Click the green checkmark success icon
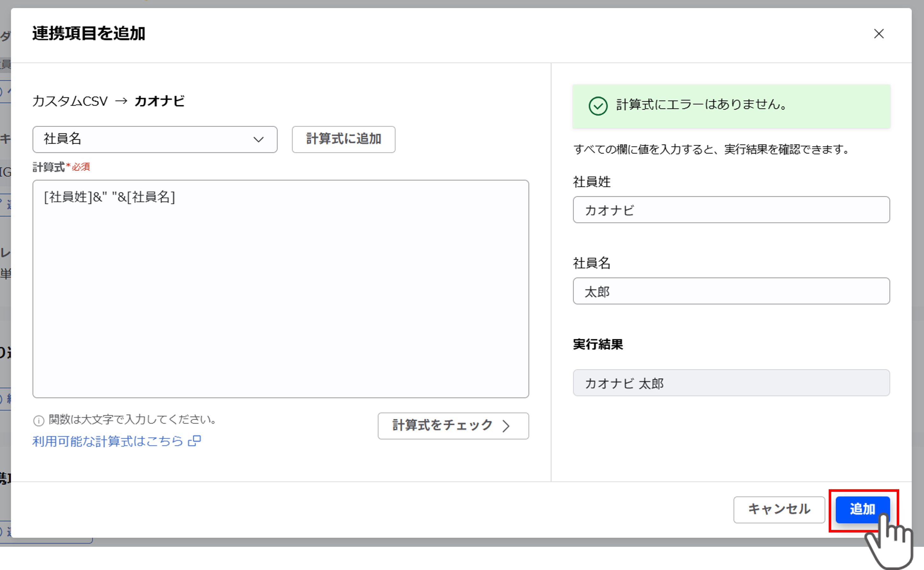 click(598, 106)
